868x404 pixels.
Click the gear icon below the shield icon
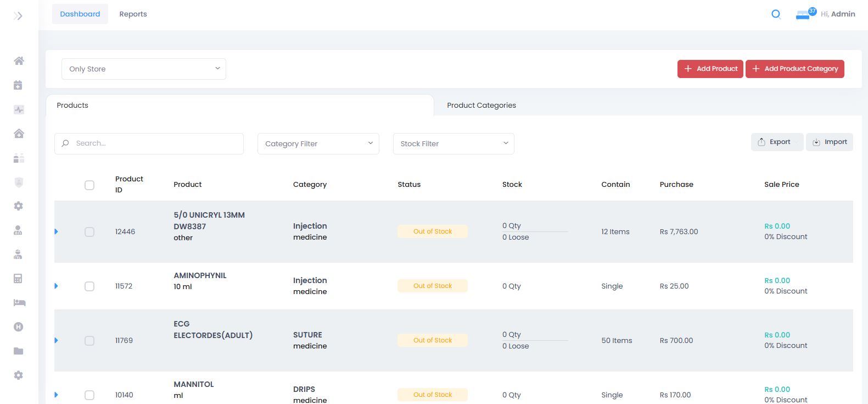pyautogui.click(x=18, y=206)
